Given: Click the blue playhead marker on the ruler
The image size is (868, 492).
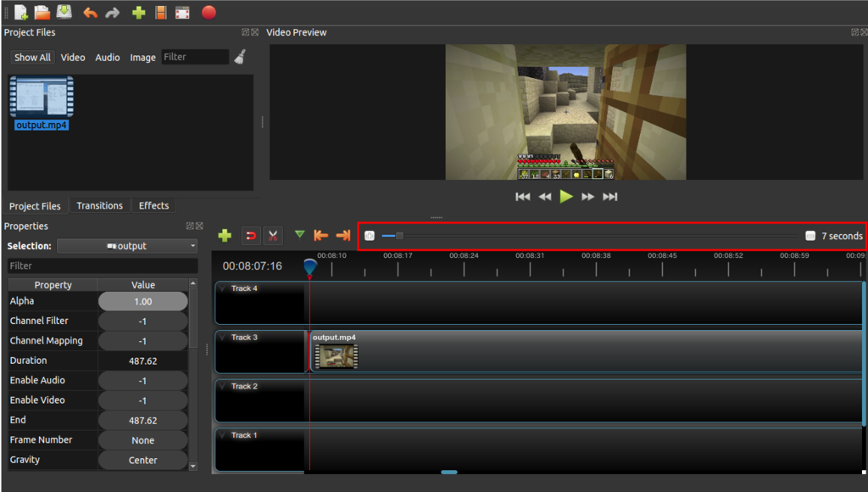Looking at the screenshot, I should pyautogui.click(x=310, y=267).
